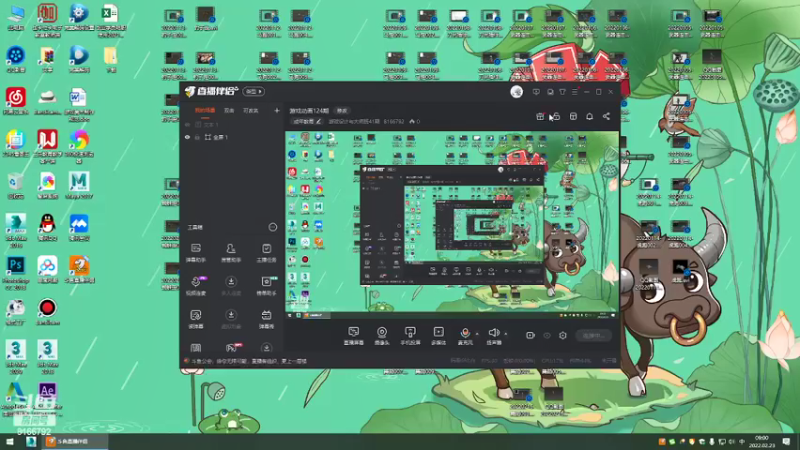This screenshot has width=800, height=450.
Task: Open the checkbox-shaped toolbox tool
Action: 266,253
